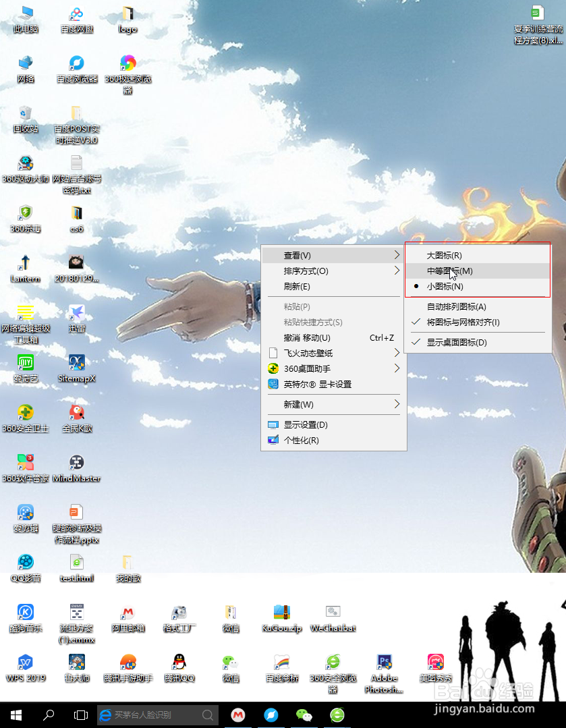Open 英特尔® 显卡设置 from context menu
The image size is (566, 728).
334,385
